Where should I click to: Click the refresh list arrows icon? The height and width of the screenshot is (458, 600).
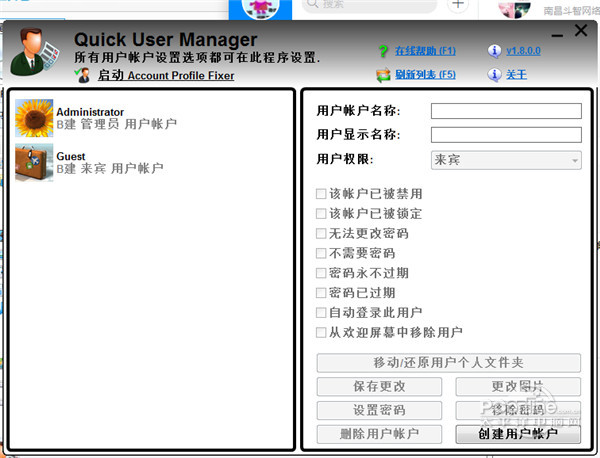383,75
